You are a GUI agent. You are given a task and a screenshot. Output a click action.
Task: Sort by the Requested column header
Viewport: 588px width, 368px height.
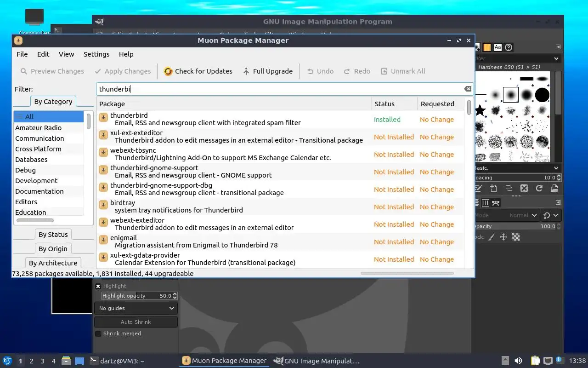click(441, 104)
